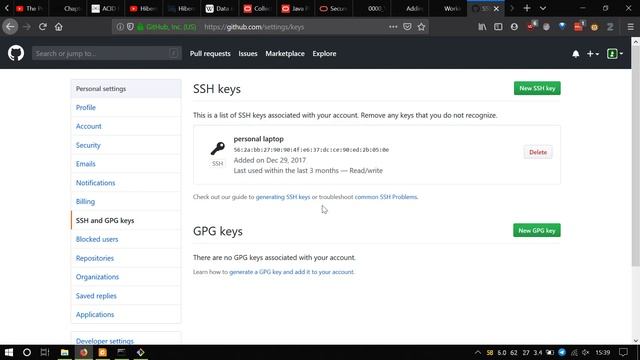Switch to the ACID tab
The width and height of the screenshot is (640, 360).
105,8
